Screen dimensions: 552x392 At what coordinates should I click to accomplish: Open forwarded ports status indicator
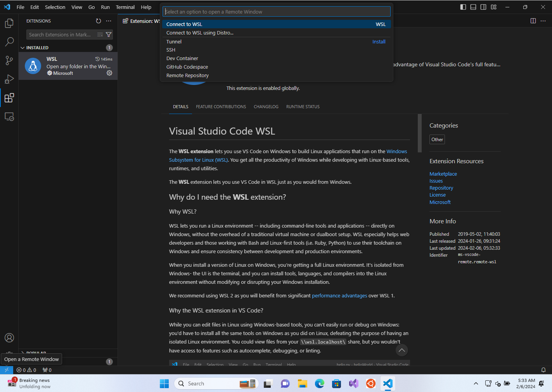point(47,370)
